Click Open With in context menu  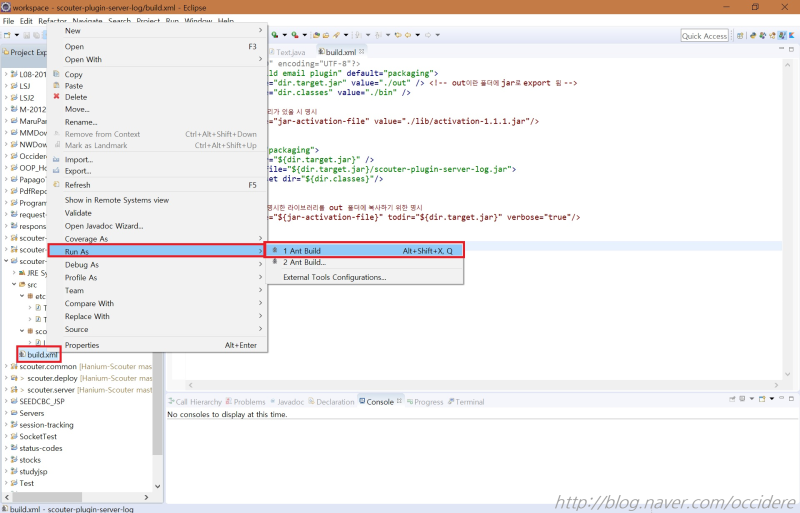point(157,59)
